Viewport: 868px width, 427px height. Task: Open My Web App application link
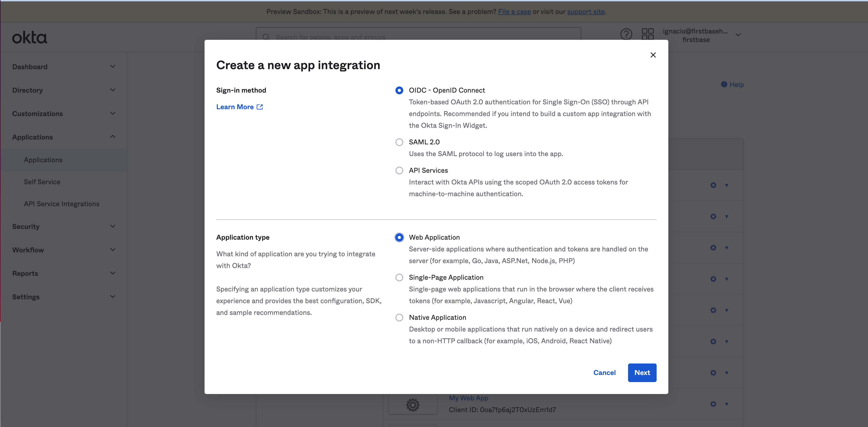pyautogui.click(x=468, y=398)
